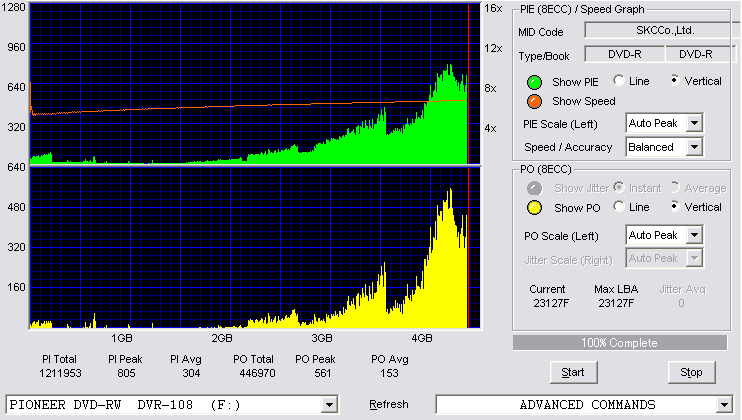
Task: Click the MID Code field SKCCo.,Ltd.
Action: click(662, 31)
